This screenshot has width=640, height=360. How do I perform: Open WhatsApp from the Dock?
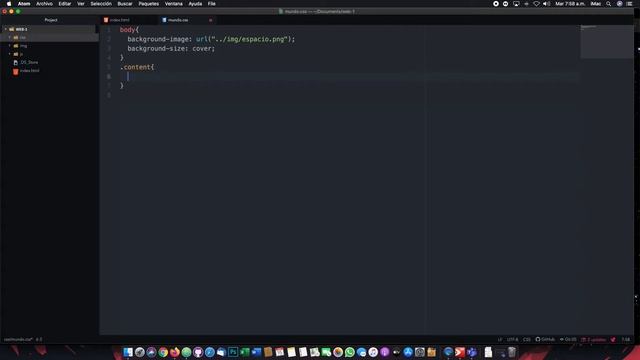point(349,352)
